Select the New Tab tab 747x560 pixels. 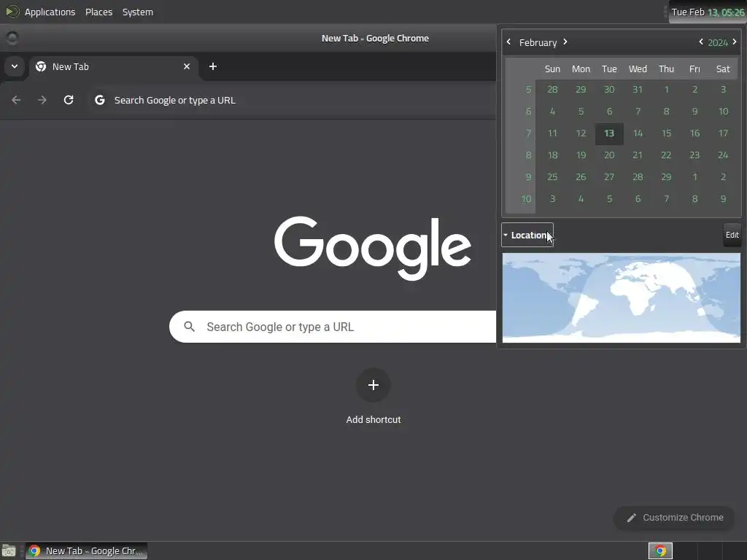tap(113, 66)
